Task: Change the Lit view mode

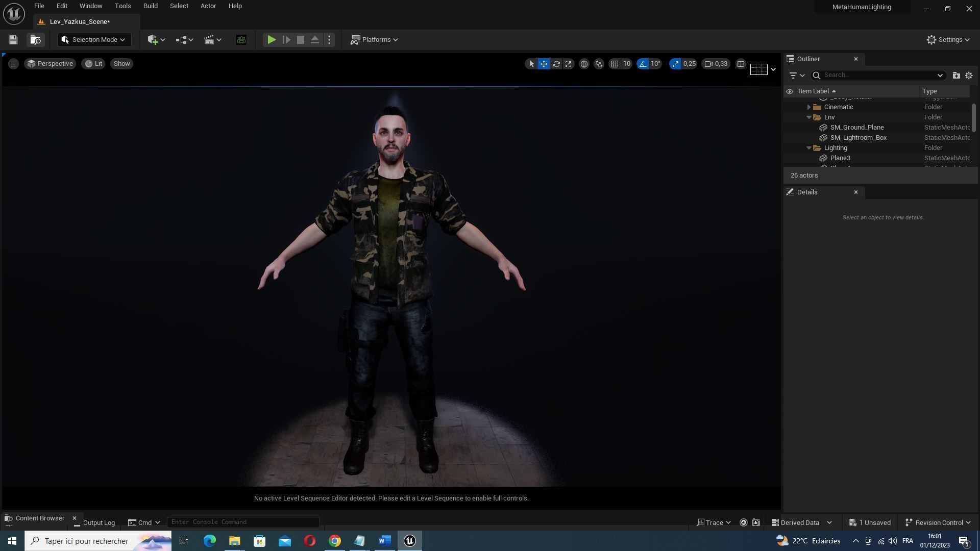Action: pos(93,64)
